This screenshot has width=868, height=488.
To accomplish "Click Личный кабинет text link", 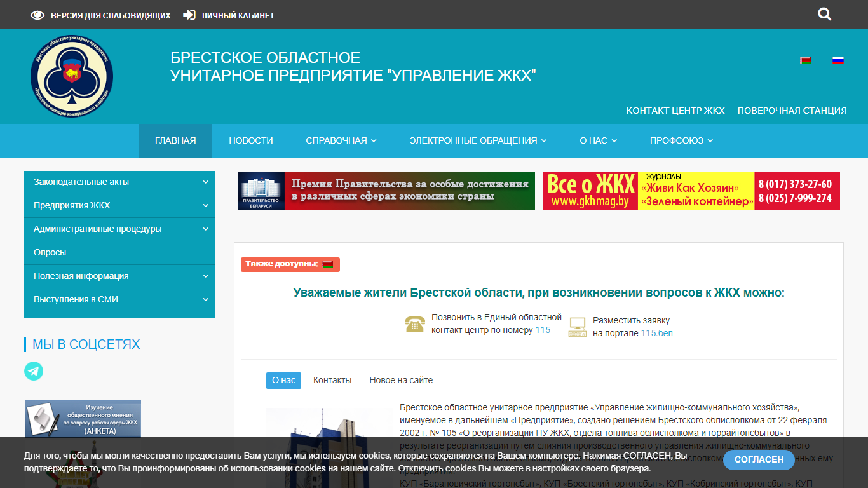I will (238, 15).
